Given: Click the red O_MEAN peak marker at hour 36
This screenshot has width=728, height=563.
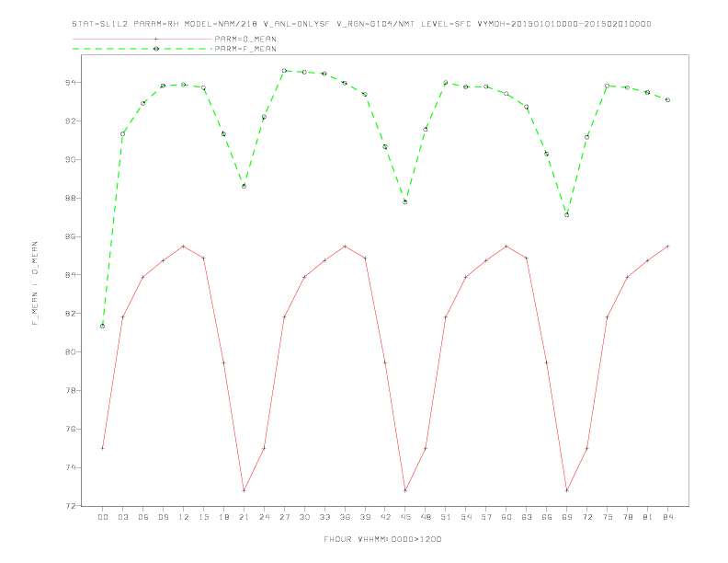Looking at the screenshot, I should (345, 247).
